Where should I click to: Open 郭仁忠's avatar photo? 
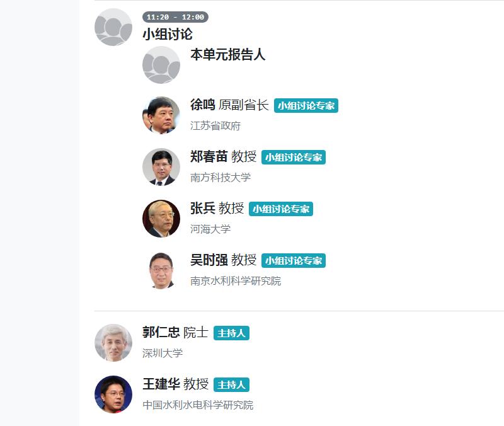click(113, 343)
